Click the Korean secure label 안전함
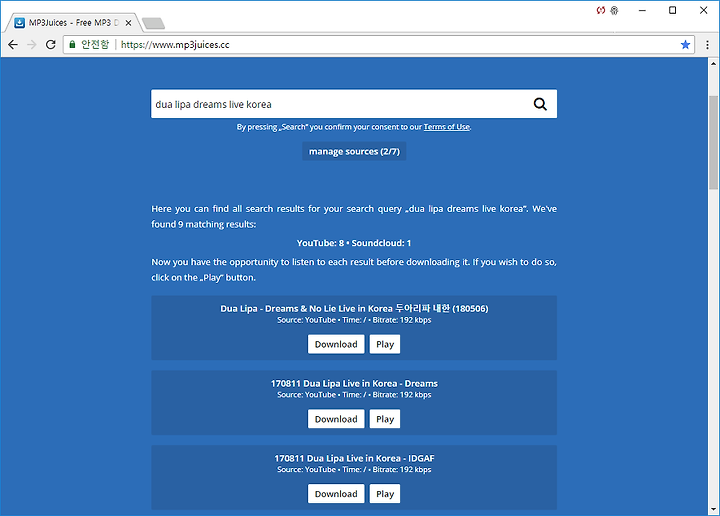 tap(95, 45)
